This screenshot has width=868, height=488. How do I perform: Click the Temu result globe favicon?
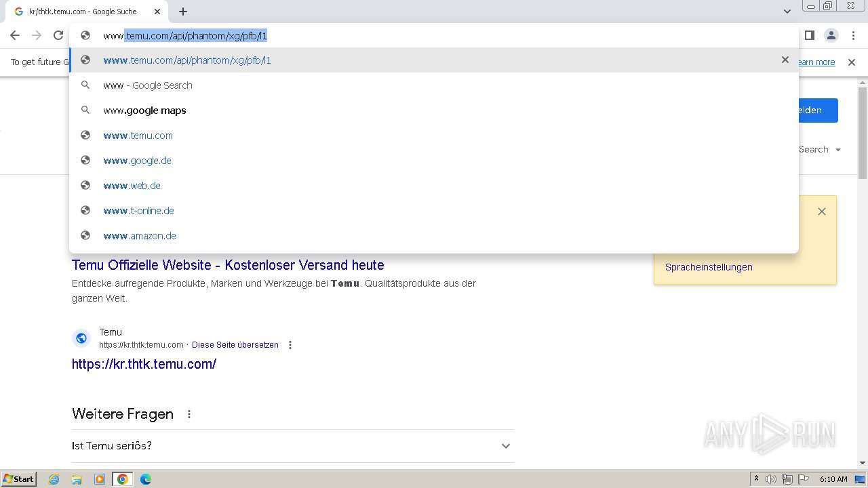81,338
